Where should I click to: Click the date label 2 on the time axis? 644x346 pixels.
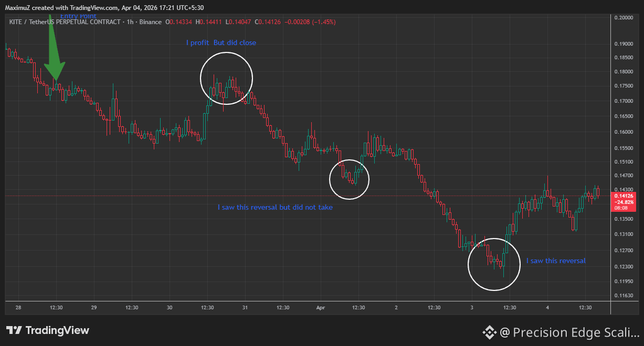point(396,308)
